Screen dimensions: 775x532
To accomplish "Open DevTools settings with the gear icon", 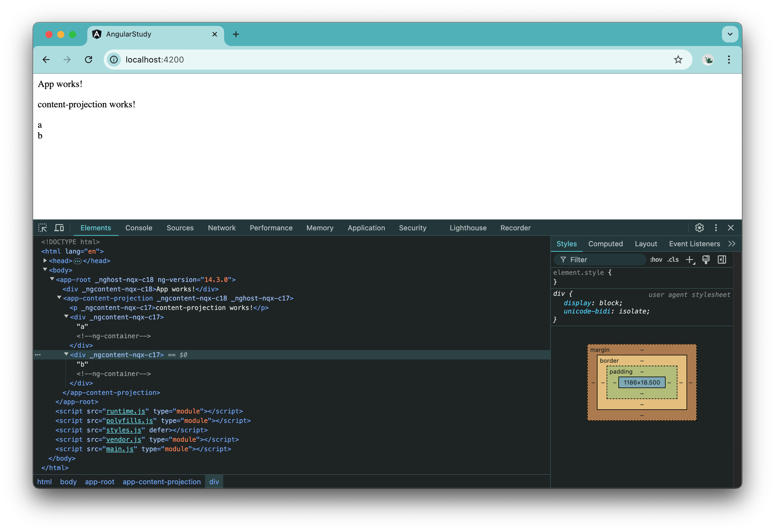I will (699, 228).
